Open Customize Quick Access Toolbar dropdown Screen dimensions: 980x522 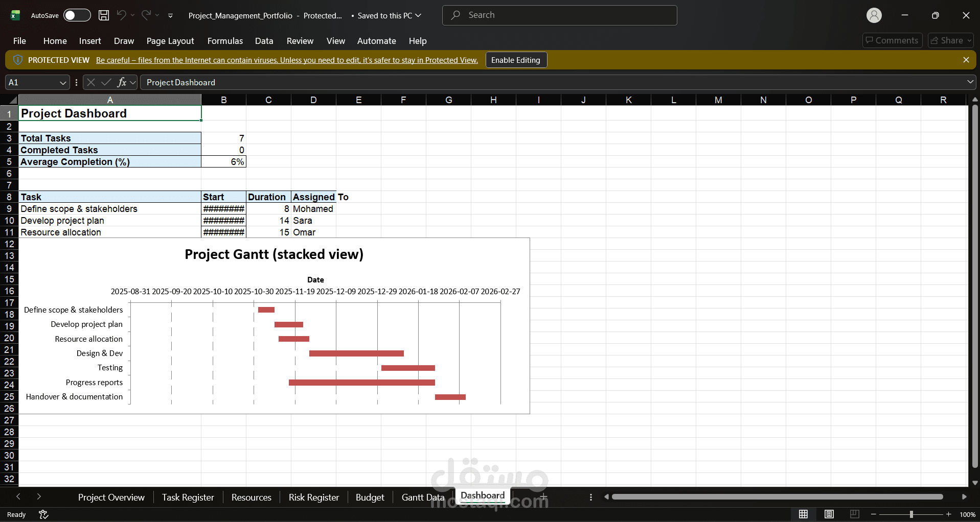pyautogui.click(x=171, y=16)
